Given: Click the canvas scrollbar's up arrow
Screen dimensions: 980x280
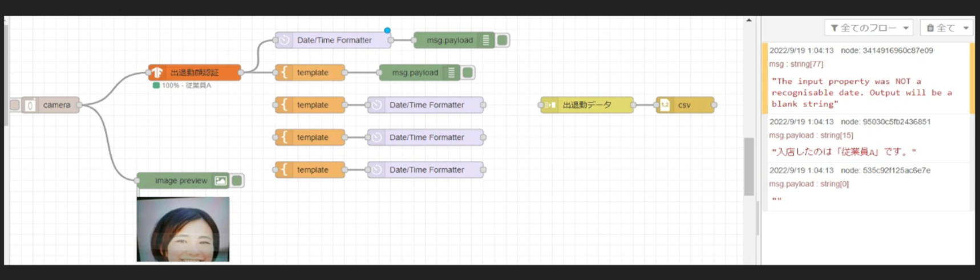Looking at the screenshot, I should pyautogui.click(x=749, y=20).
